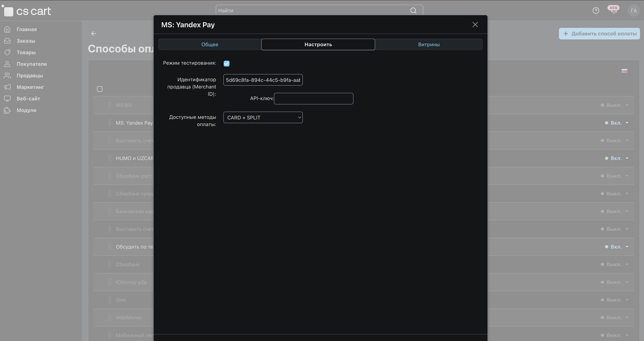Image resolution: width=644 pixels, height=341 pixels.
Task: Click the Товары tag icon
Action: [x=7, y=52]
